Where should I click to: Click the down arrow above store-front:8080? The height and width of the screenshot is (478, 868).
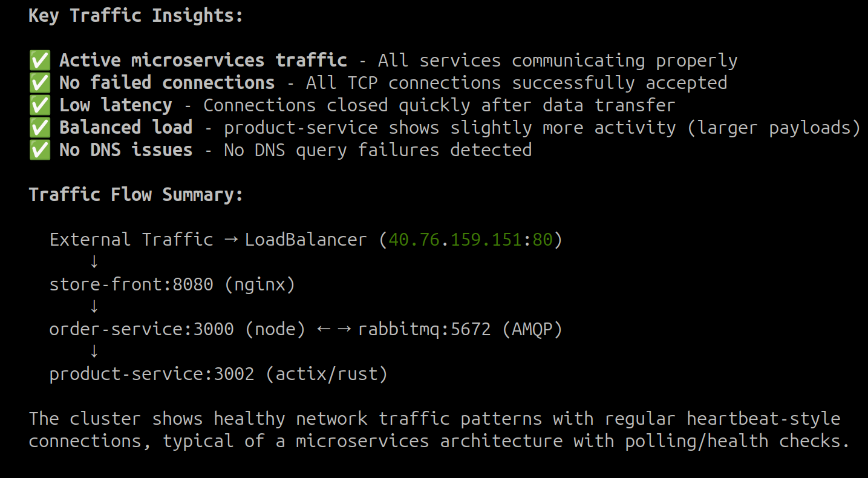(x=94, y=262)
